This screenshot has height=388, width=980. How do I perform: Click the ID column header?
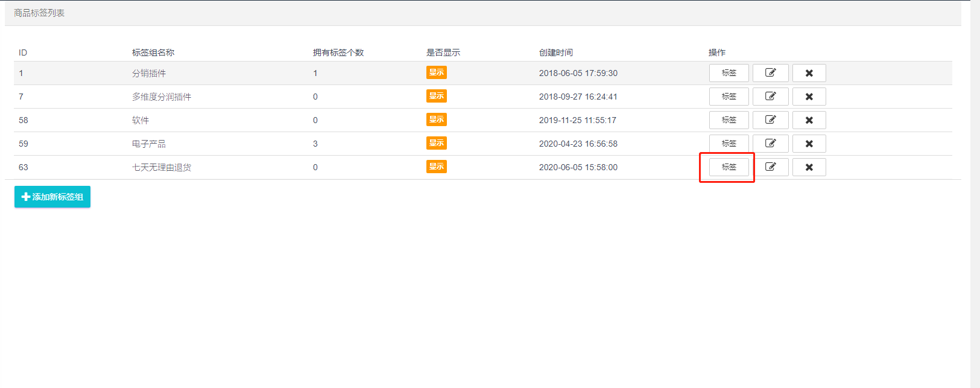(x=23, y=52)
